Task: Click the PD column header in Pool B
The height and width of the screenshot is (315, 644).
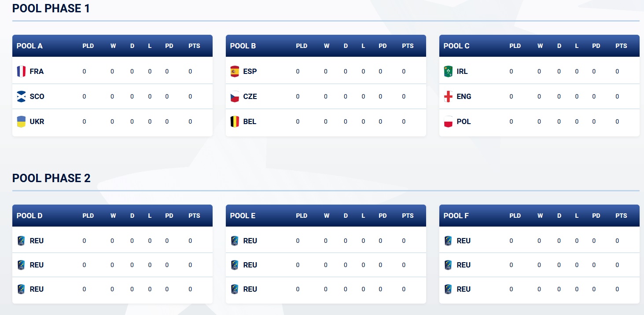Action: [383, 46]
